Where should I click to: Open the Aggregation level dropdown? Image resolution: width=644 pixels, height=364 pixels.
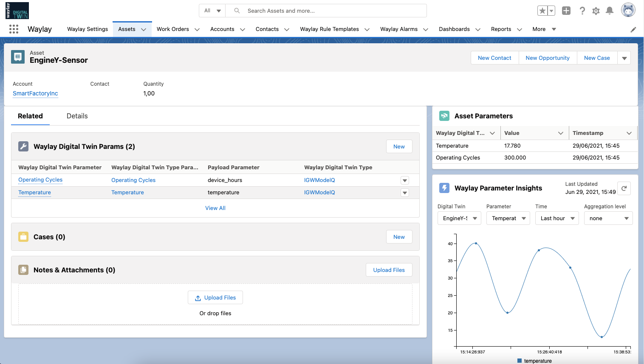(x=608, y=218)
